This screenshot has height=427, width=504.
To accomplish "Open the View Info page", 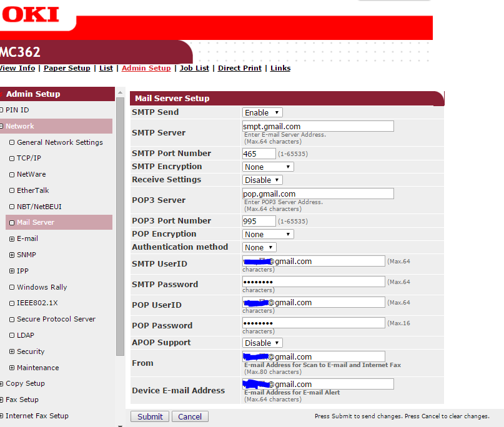I will [17, 68].
